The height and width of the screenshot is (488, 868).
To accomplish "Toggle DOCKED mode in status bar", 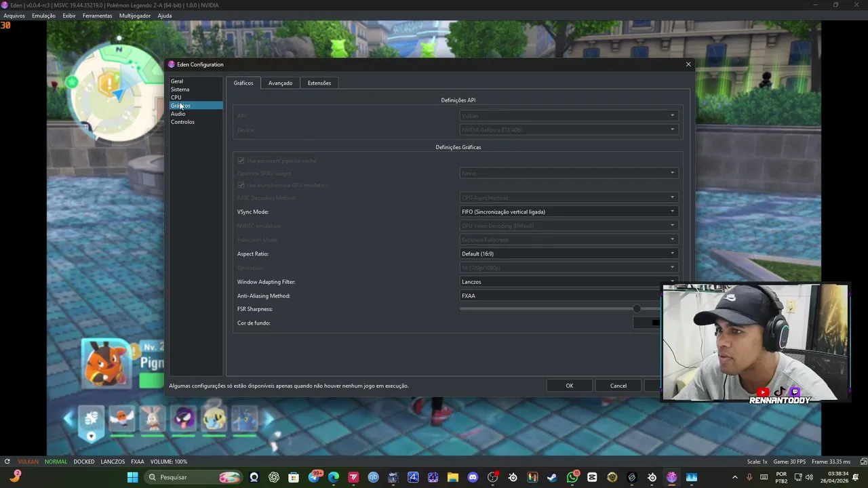I will [84, 462].
